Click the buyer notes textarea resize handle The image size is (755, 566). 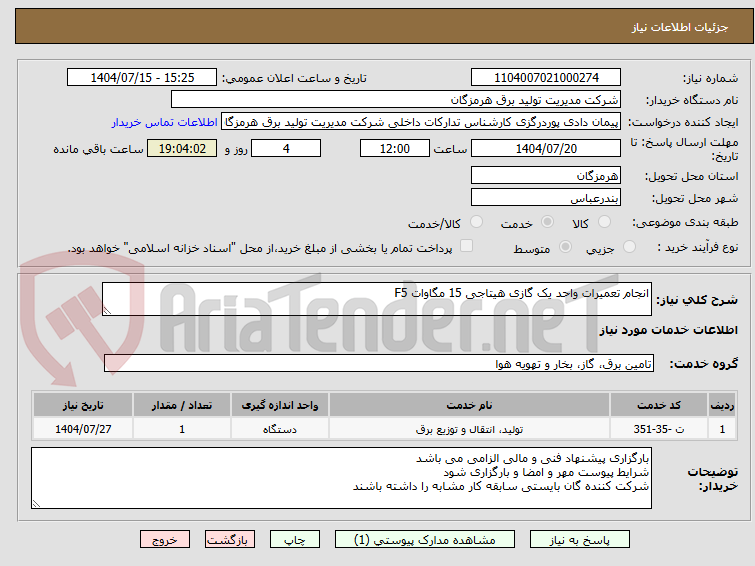(x=36, y=504)
